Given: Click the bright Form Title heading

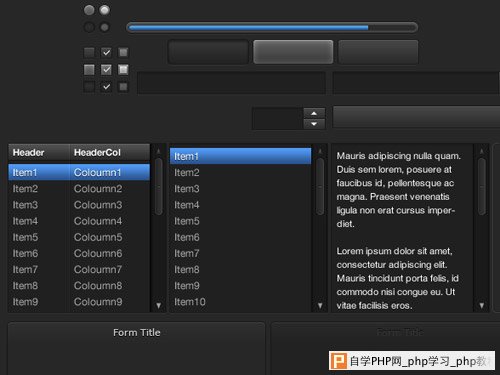Looking at the screenshot, I should coord(137,333).
